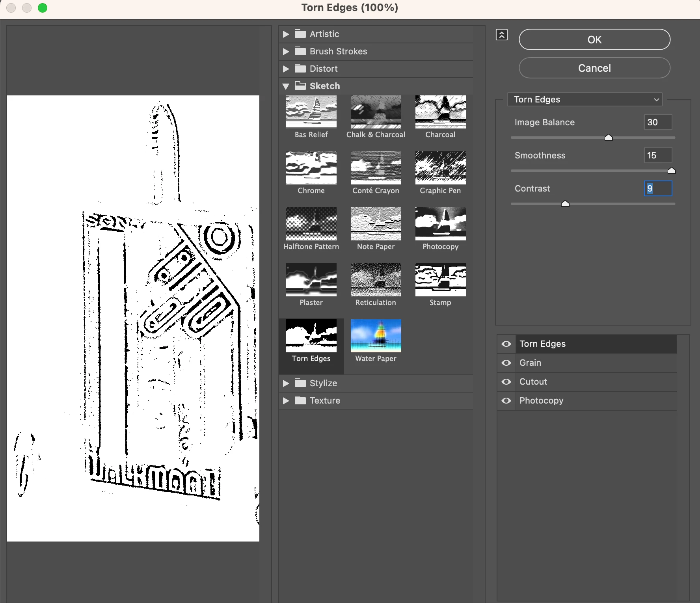Cancel the filter gallery dialog
The width and height of the screenshot is (700, 603).
(594, 68)
